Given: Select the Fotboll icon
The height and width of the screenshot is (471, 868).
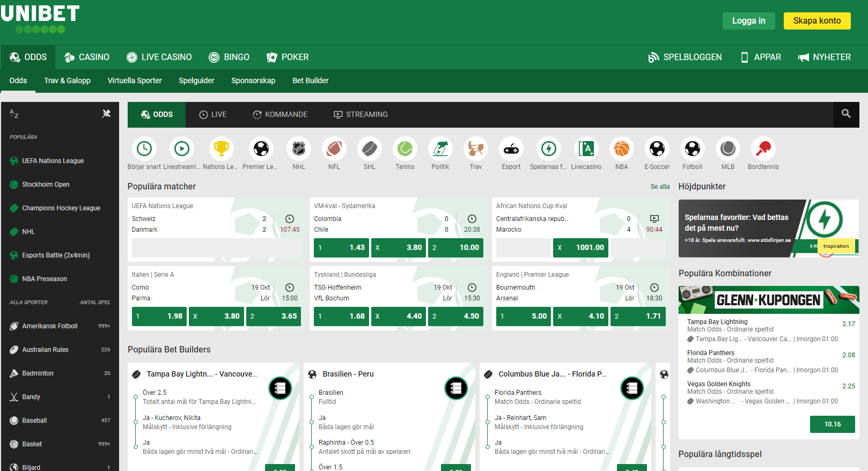Looking at the screenshot, I should click(693, 149).
